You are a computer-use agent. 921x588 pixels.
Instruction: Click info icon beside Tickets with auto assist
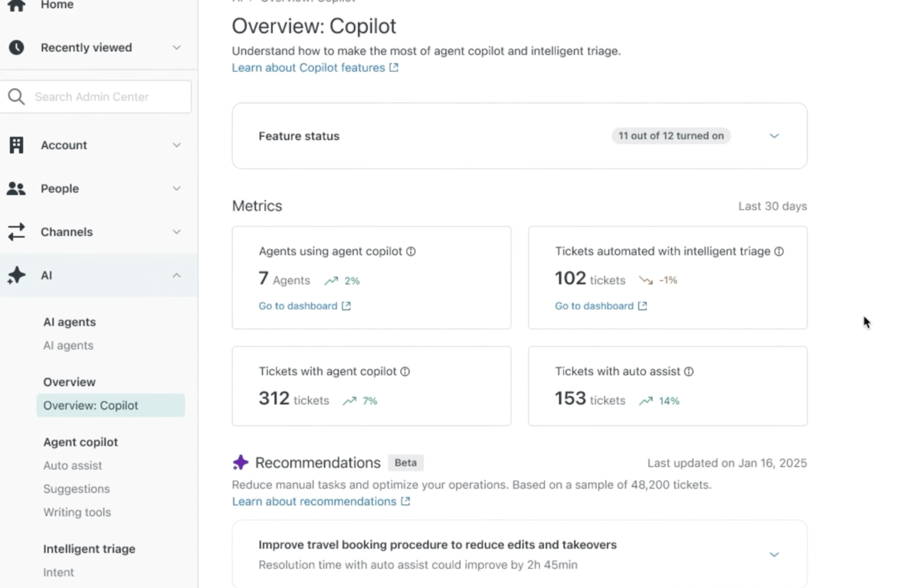[x=689, y=371]
